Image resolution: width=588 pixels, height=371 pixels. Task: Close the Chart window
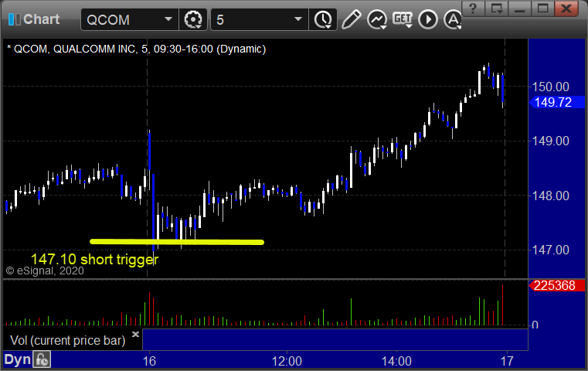click(x=566, y=9)
